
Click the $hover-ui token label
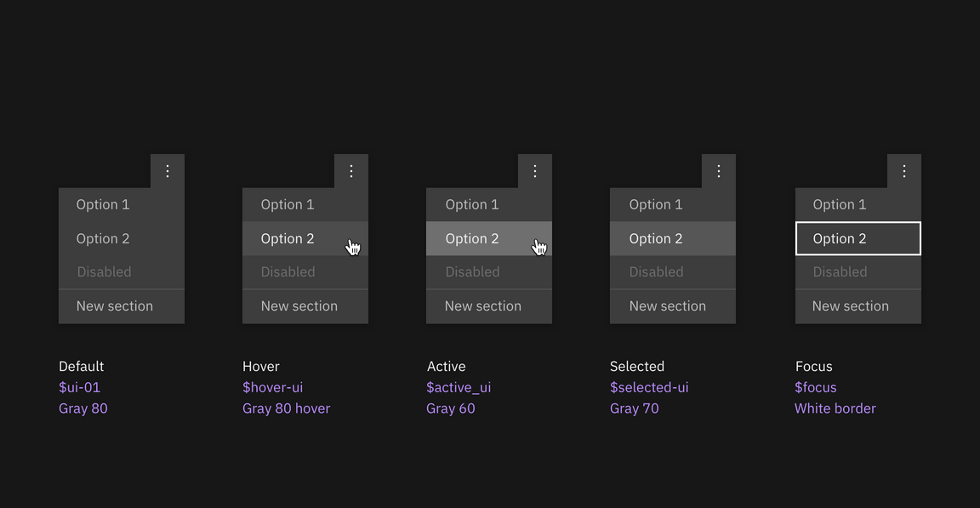pyautogui.click(x=272, y=387)
